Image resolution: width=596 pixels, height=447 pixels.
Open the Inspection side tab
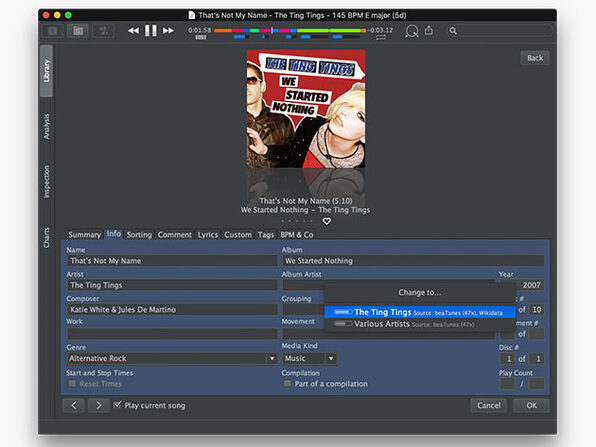tap(46, 181)
